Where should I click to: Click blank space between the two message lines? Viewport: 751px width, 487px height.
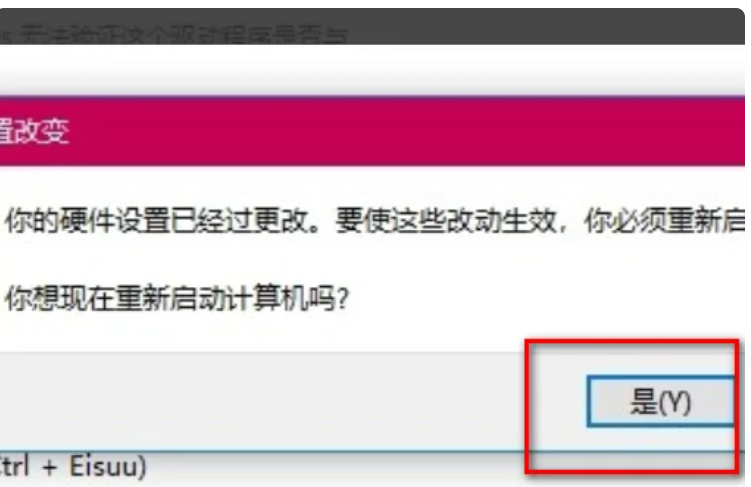coord(372,260)
